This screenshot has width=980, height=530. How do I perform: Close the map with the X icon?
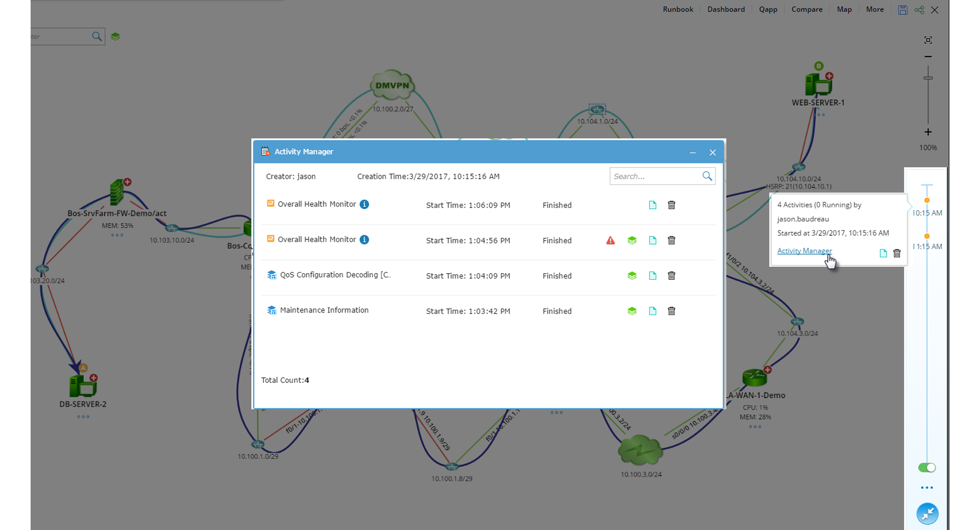(x=935, y=10)
